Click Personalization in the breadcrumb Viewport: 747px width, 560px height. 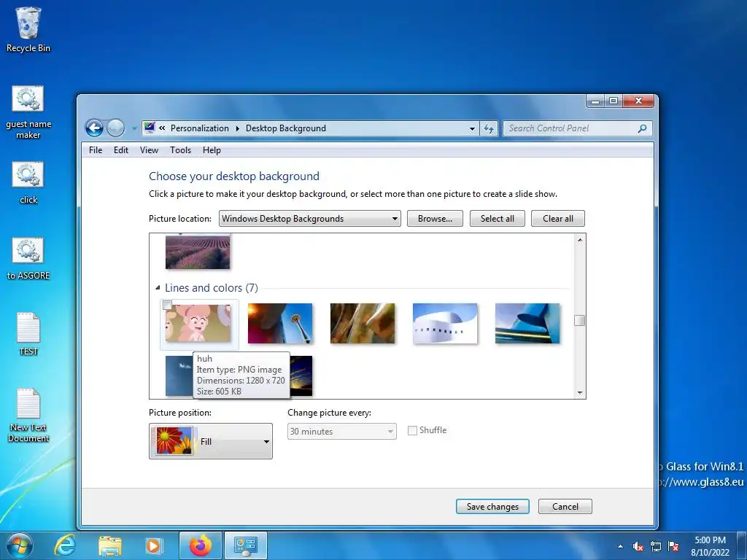tap(200, 128)
